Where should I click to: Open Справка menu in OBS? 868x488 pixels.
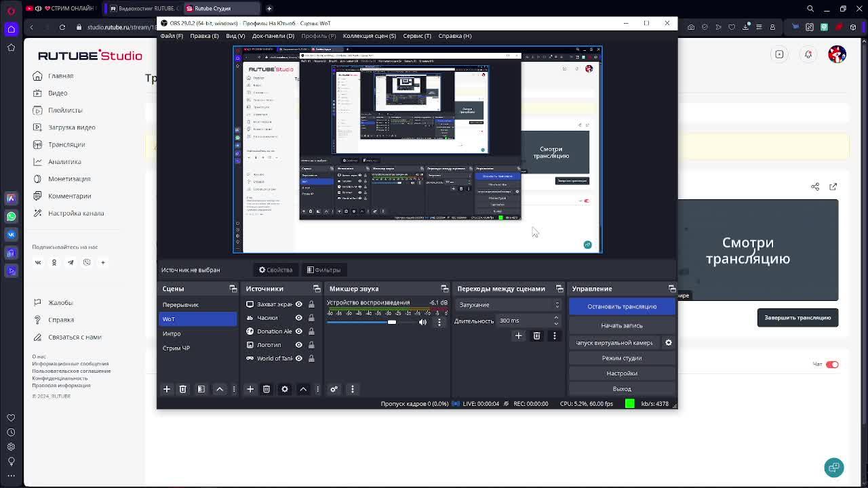click(x=455, y=36)
